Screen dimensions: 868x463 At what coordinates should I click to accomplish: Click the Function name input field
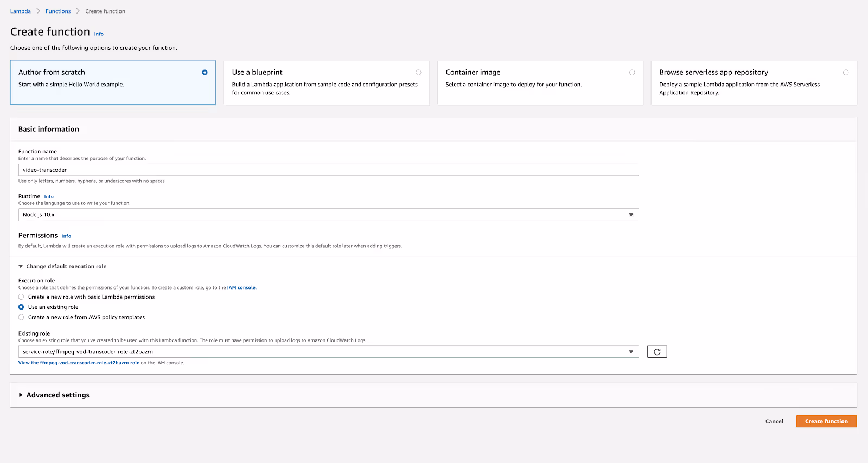[x=328, y=170]
